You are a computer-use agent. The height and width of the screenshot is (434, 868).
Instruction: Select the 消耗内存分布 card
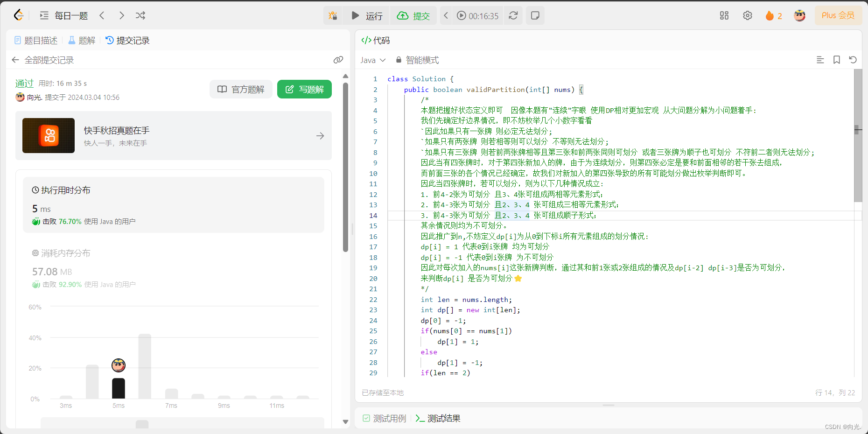point(174,268)
